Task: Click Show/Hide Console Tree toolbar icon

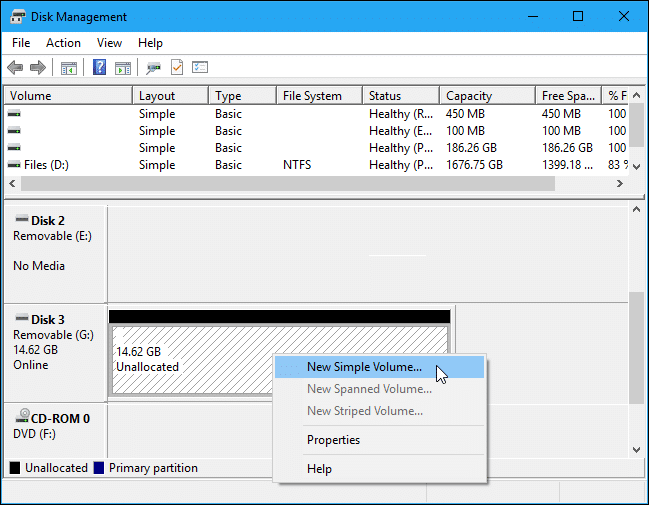Action: pos(69,68)
